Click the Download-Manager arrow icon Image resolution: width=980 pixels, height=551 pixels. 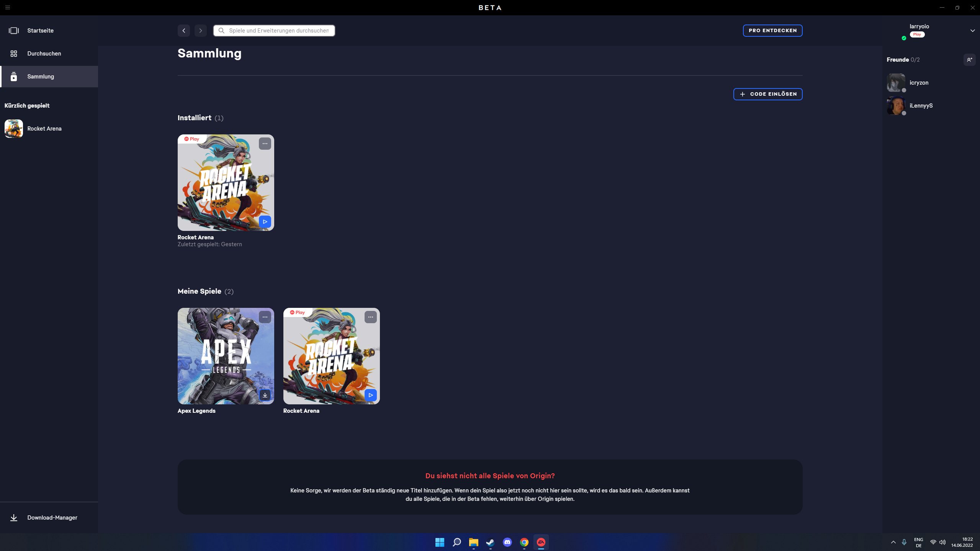point(14,518)
